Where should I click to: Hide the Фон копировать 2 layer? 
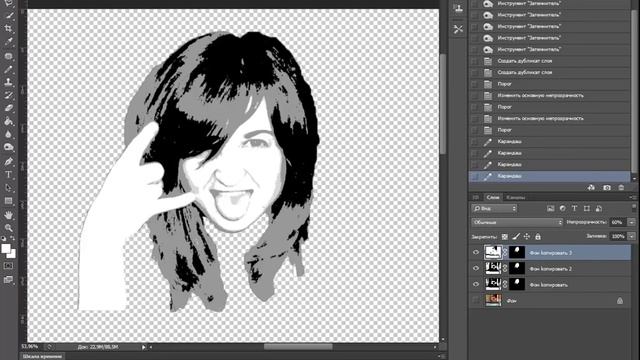[x=476, y=269]
